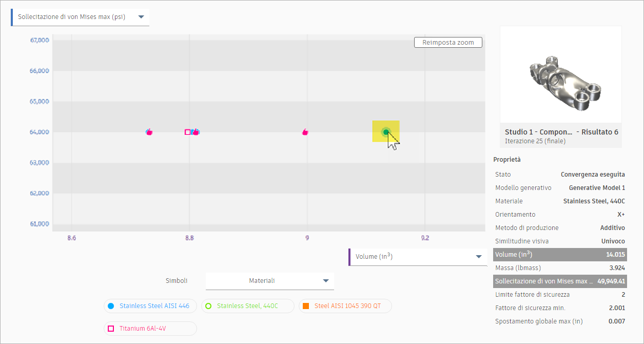644x344 pixels.
Task: Click the orange square Steel AISI 1045 symbol
Action: (x=306, y=306)
